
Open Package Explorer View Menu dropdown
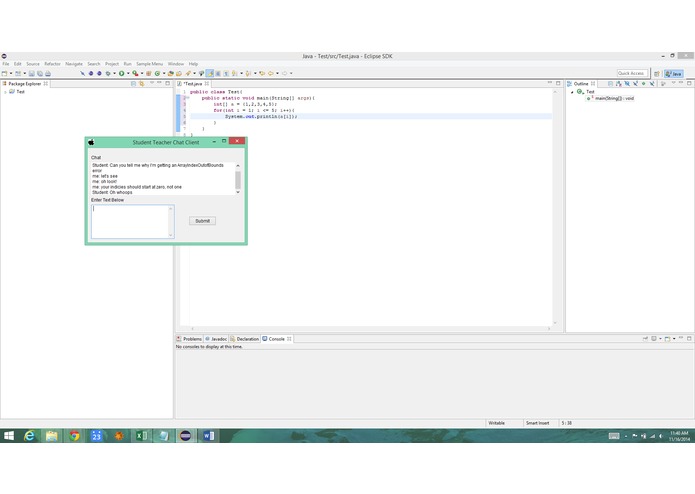152,83
